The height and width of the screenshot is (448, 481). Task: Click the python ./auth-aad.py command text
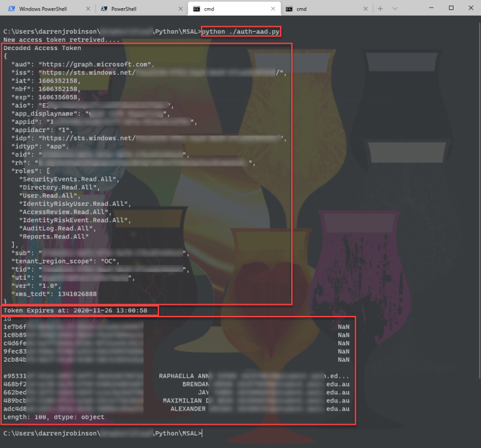point(240,31)
